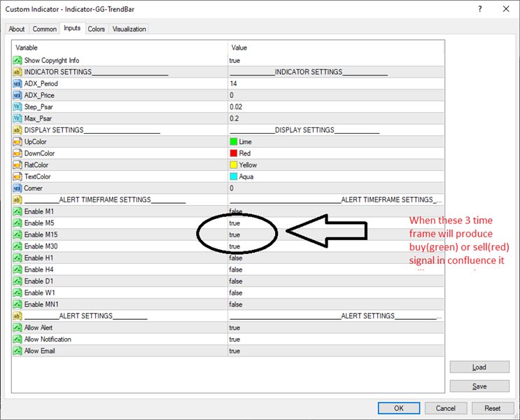Click the boolean icon beside Allow Notification
Screen dimensions: 520x420
pyautogui.click(x=17, y=339)
